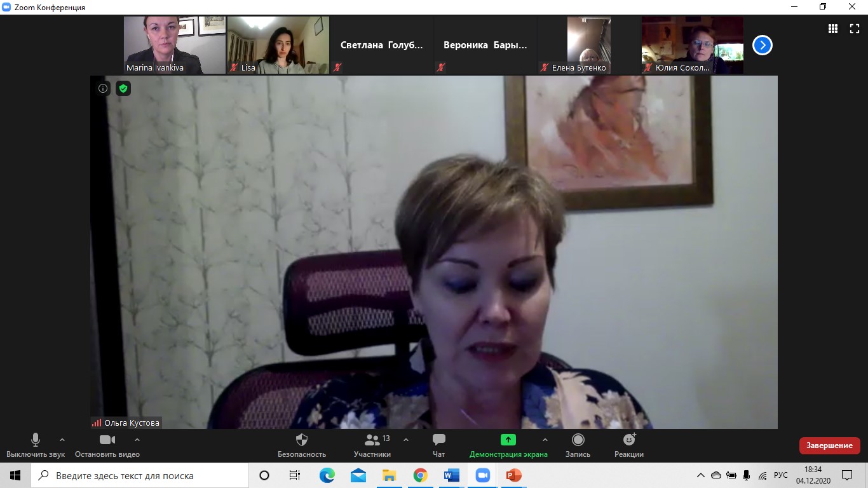
Task: Switch to gallery view grid icon
Action: 833,29
